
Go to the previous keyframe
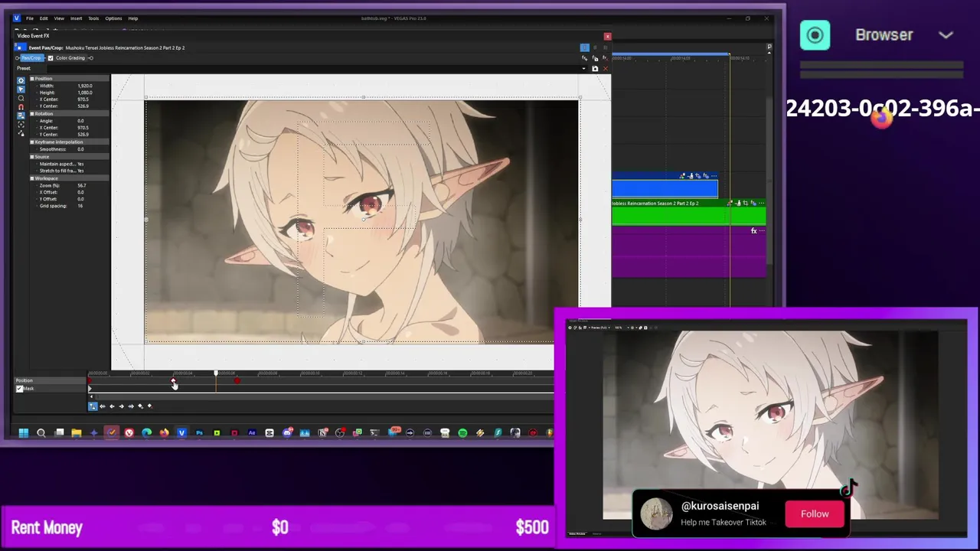coord(112,406)
